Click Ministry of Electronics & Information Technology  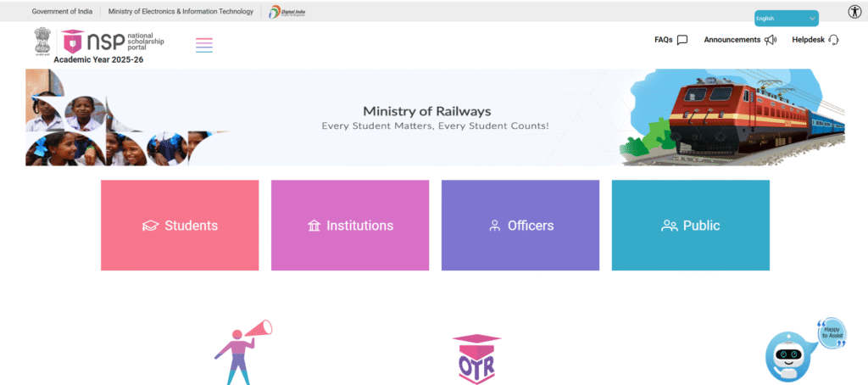(181, 12)
